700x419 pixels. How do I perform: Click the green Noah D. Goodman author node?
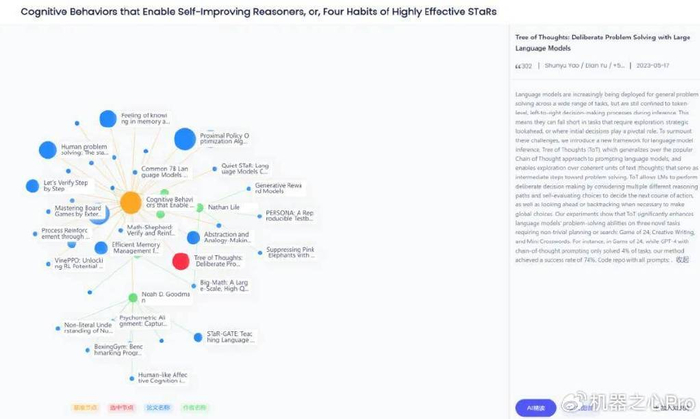coord(133,297)
